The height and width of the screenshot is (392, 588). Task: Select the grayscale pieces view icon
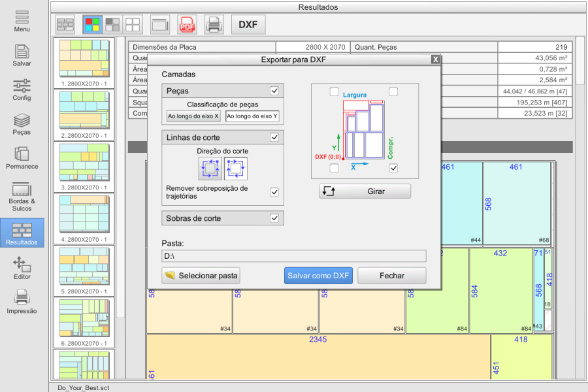pyautogui.click(x=112, y=25)
